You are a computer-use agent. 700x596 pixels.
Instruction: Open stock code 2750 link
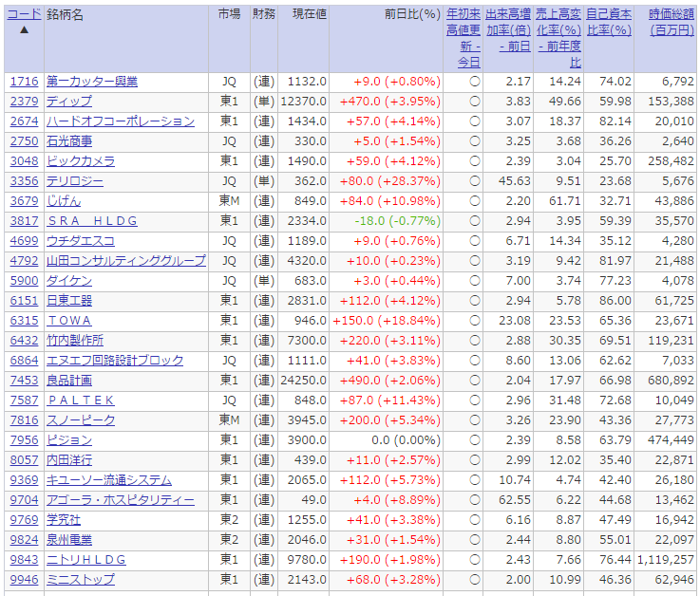[24, 141]
